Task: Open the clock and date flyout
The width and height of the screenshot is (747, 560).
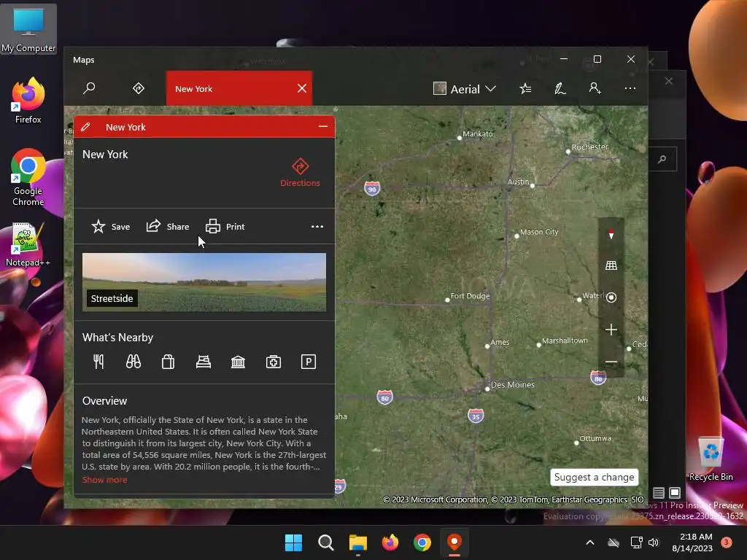Action: click(x=692, y=542)
